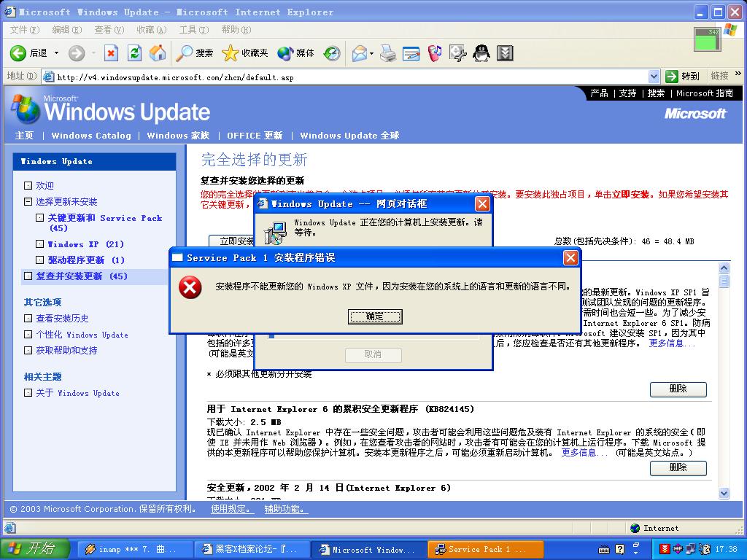Open the 帮助 menu
This screenshot has width=747, height=560.
pos(236,30)
